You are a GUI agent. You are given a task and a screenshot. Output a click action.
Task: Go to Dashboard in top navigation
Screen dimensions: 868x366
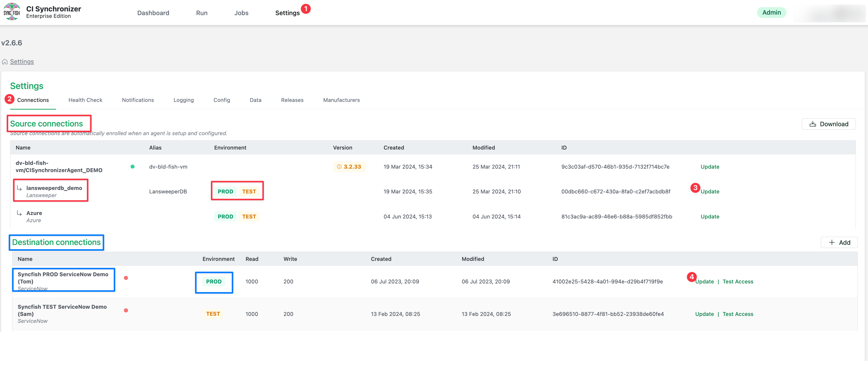pyautogui.click(x=153, y=13)
